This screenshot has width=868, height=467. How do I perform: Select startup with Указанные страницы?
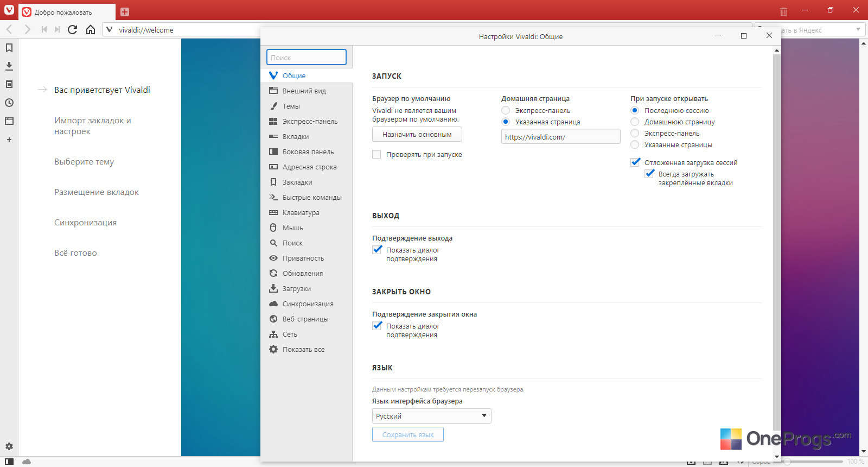[x=635, y=144]
